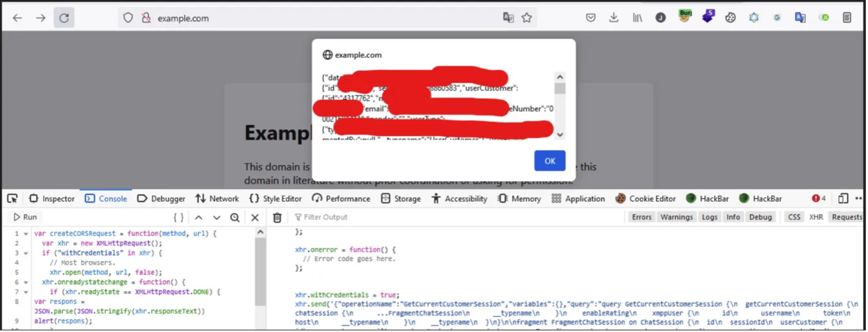
Task: Open the Performance tab
Action: tap(341, 199)
